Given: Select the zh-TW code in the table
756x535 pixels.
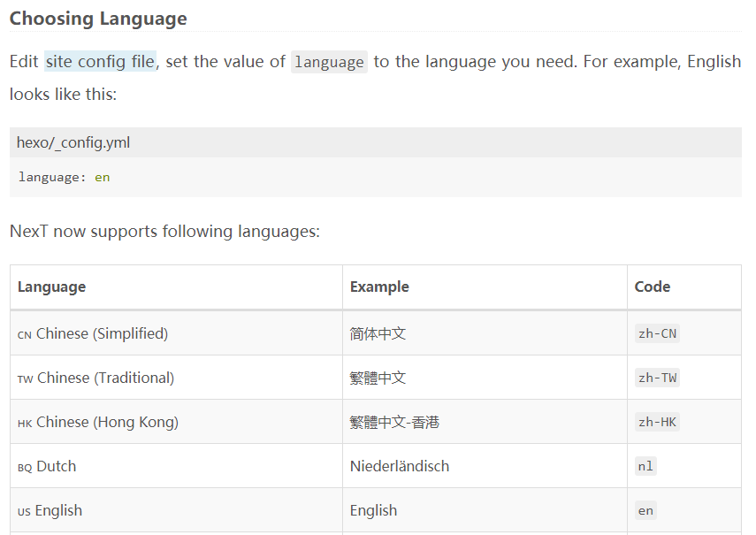Looking at the screenshot, I should (658, 378).
